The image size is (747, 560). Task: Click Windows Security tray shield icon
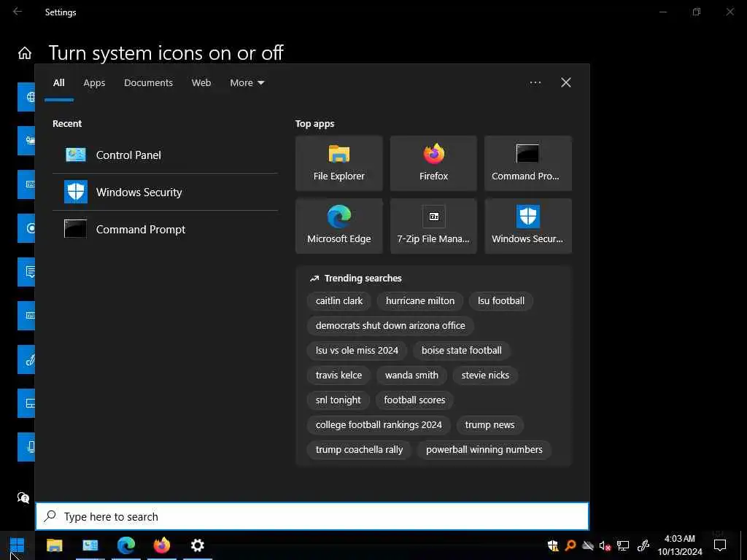[x=553, y=545]
